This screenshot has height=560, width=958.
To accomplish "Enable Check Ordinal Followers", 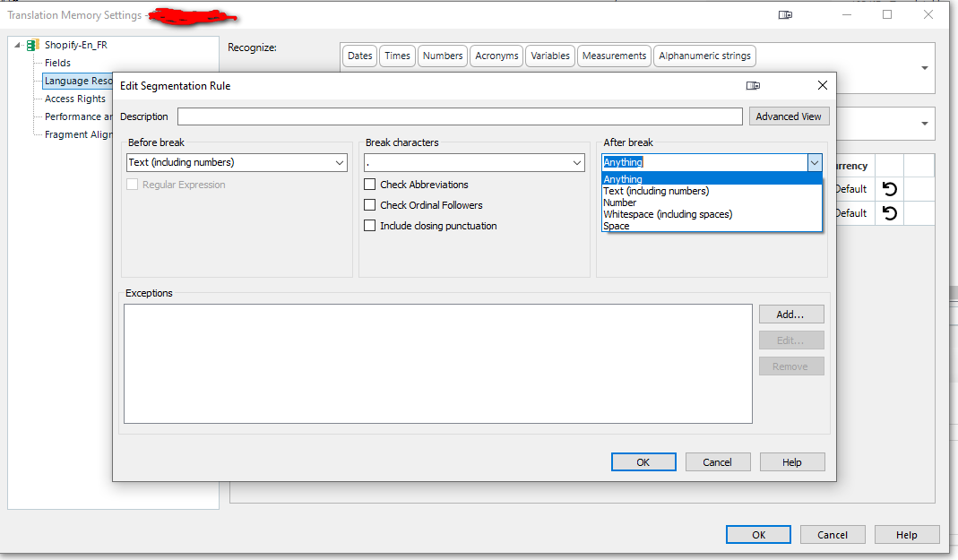I will [x=370, y=205].
